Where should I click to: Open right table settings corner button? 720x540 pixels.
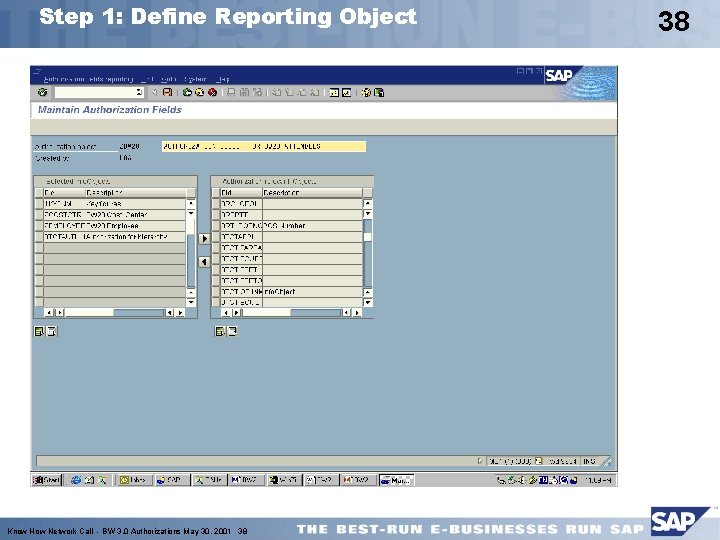coord(367,192)
